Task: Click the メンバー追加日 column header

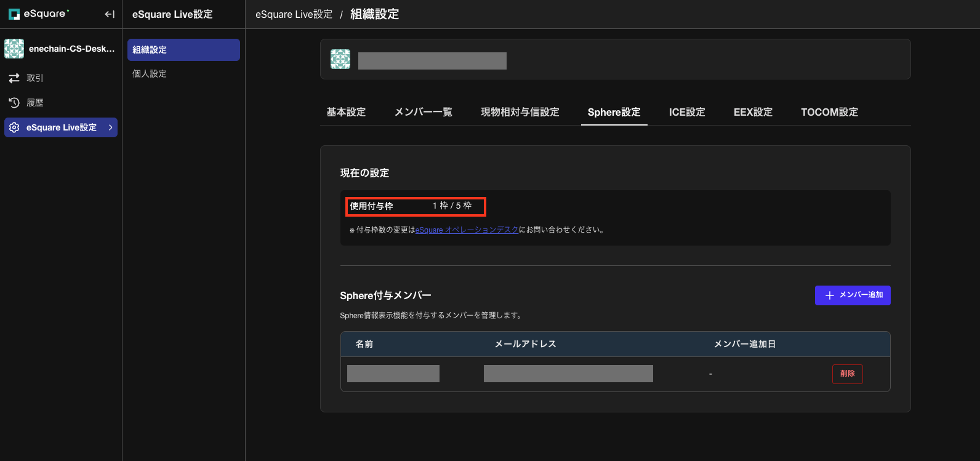Action: click(x=745, y=344)
